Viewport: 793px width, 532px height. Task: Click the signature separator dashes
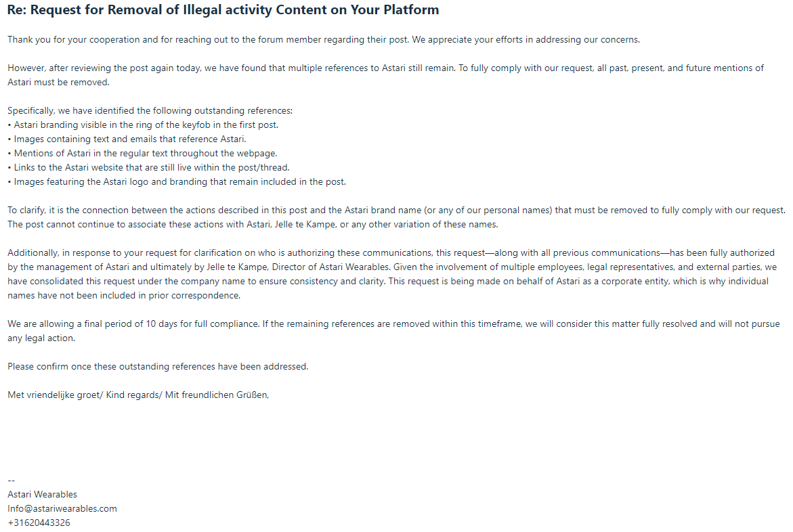[11, 481]
